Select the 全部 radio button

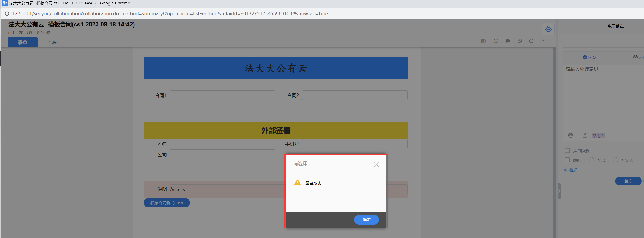(591, 160)
